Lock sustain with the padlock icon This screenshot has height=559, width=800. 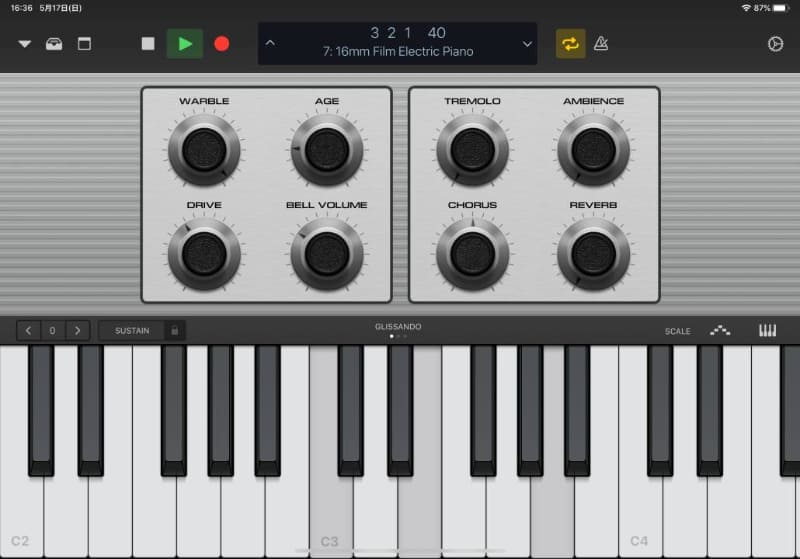pos(174,331)
